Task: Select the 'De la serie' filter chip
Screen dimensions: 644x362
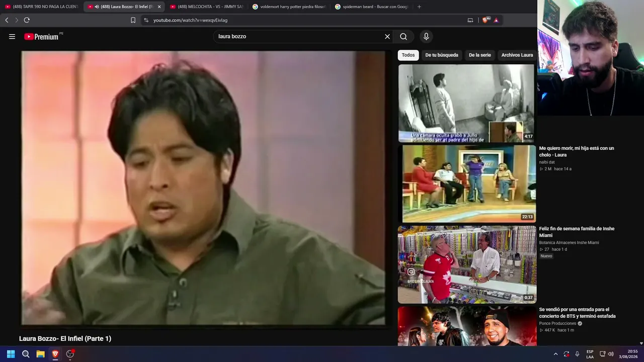Action: pos(480,55)
